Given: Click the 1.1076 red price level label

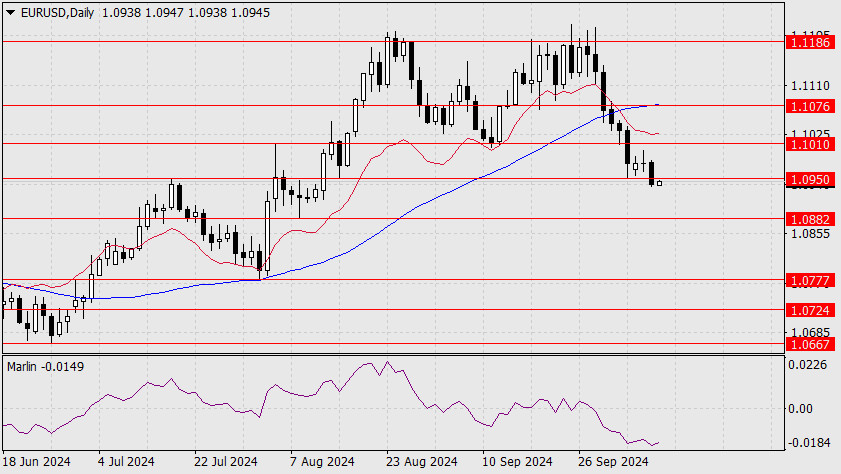Looking at the screenshot, I should click(810, 106).
